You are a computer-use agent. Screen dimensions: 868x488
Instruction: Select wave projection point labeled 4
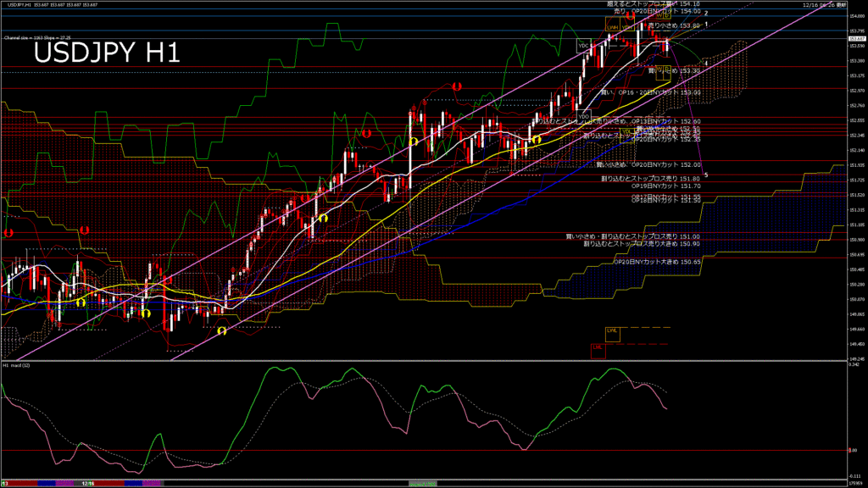[x=706, y=63]
